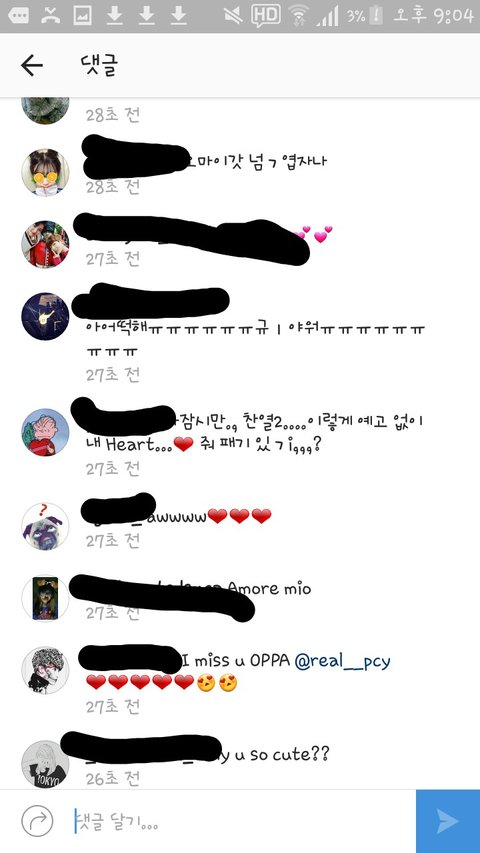This screenshot has width=480, height=853.
Task: Open the @real__pcy mention link
Action: tap(342, 661)
